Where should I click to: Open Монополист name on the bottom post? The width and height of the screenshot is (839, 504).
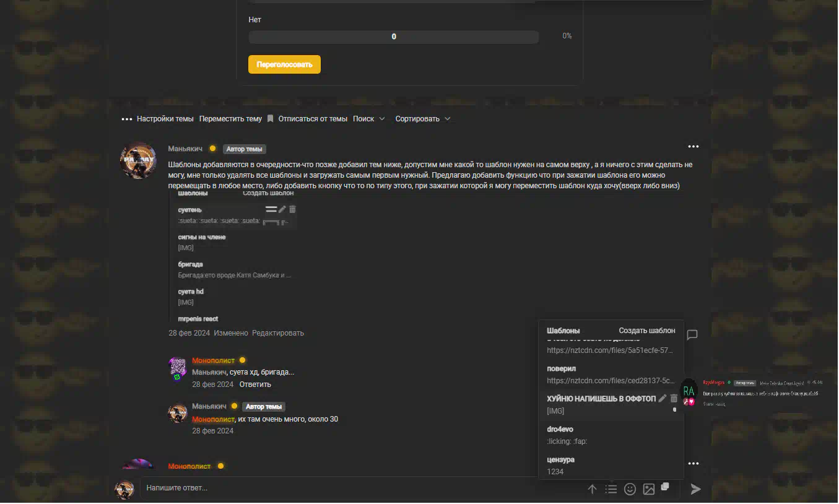[x=189, y=466]
